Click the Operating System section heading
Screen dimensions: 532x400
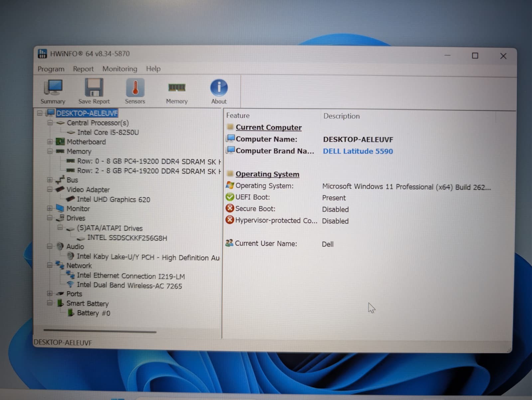(x=267, y=174)
